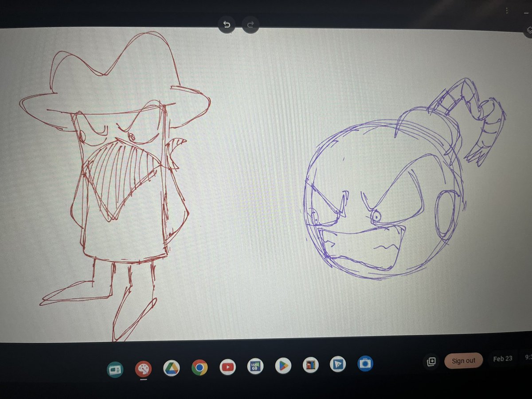This screenshot has width=532, height=399.
Task: Open the layers panel icon
Action: click(528, 30)
